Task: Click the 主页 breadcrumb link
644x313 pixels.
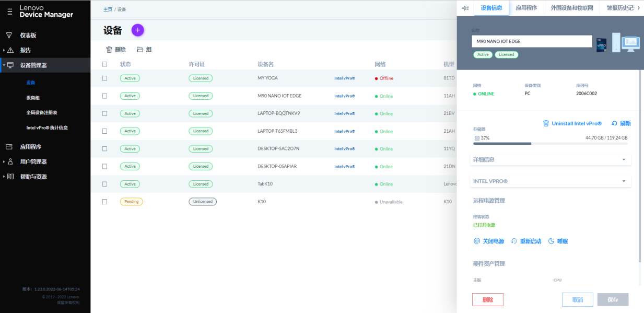Action: [x=108, y=9]
